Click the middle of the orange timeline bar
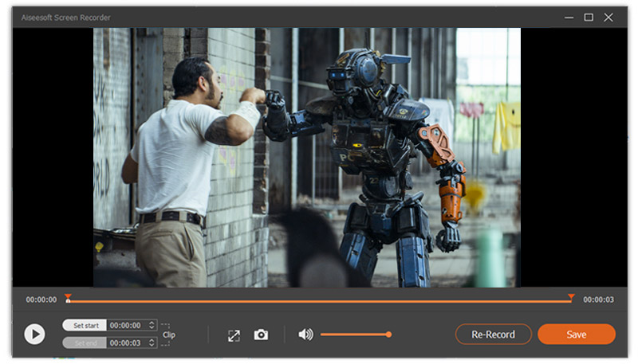This screenshot has height=364, width=638. (319, 301)
